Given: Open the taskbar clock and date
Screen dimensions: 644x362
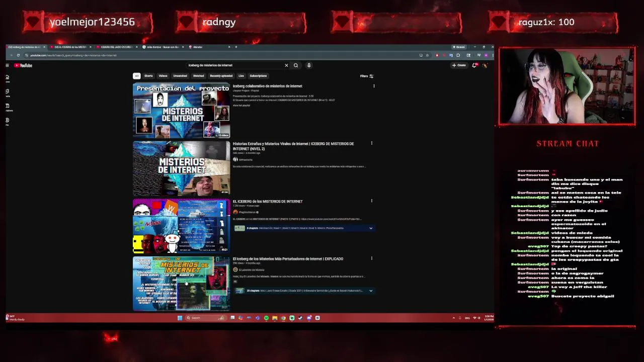Looking at the screenshot, I should pos(489,318).
